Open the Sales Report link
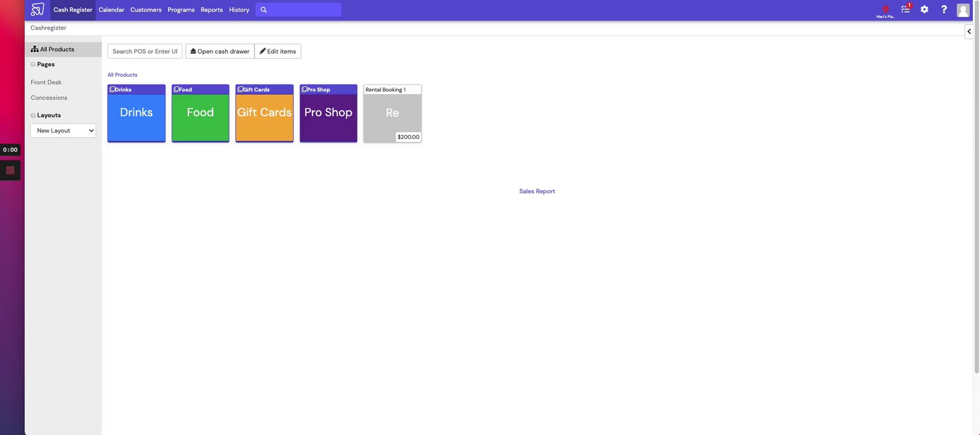The height and width of the screenshot is (435, 980). click(537, 192)
